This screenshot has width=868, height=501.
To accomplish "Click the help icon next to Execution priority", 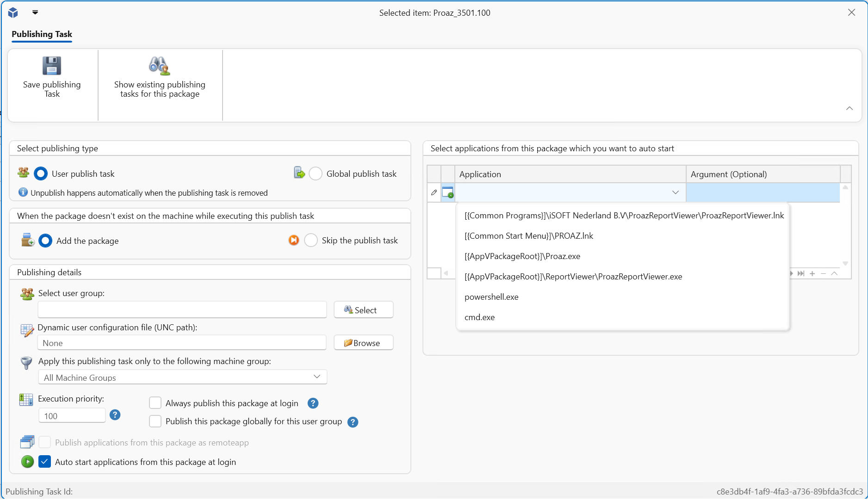I will [115, 415].
